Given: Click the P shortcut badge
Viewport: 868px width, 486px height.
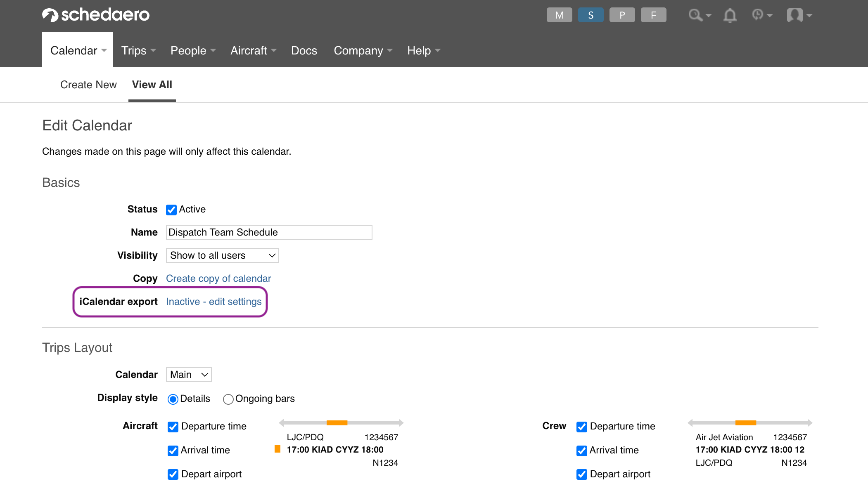Looking at the screenshot, I should click(622, 15).
